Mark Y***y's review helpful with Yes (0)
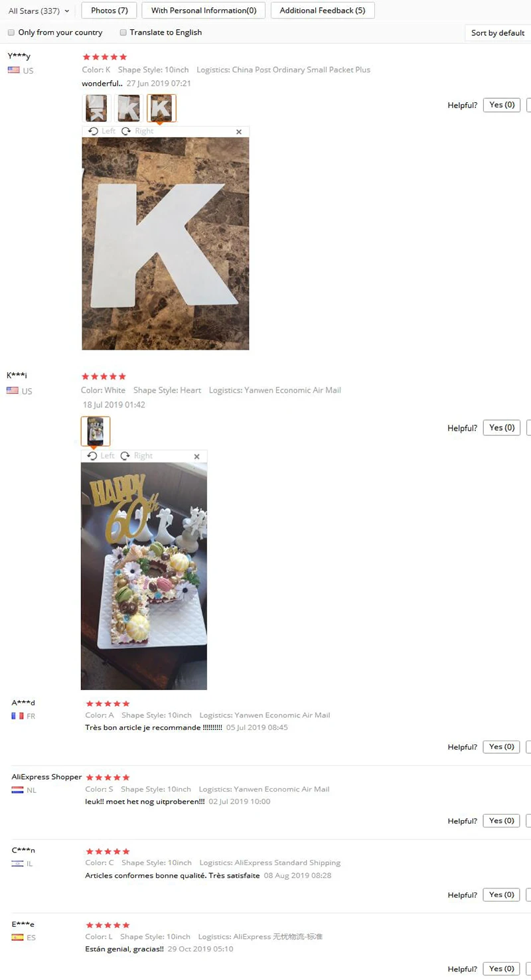 [x=502, y=105]
